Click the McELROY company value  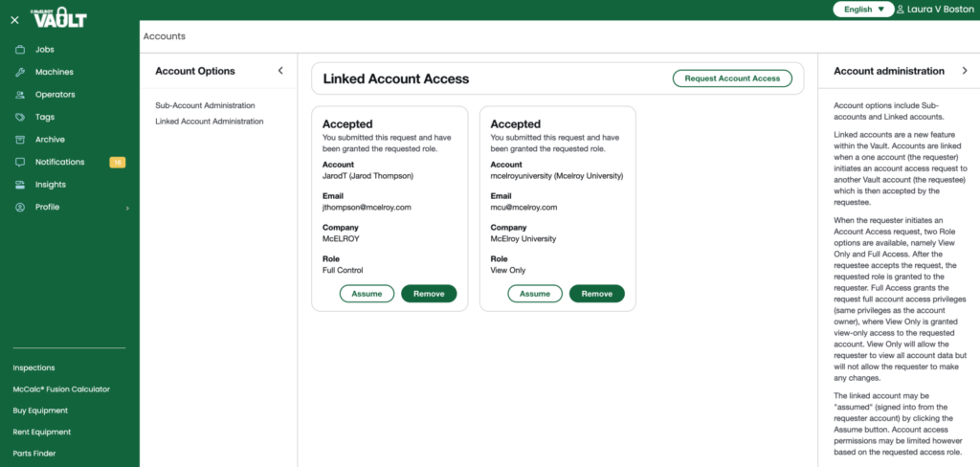click(x=341, y=239)
